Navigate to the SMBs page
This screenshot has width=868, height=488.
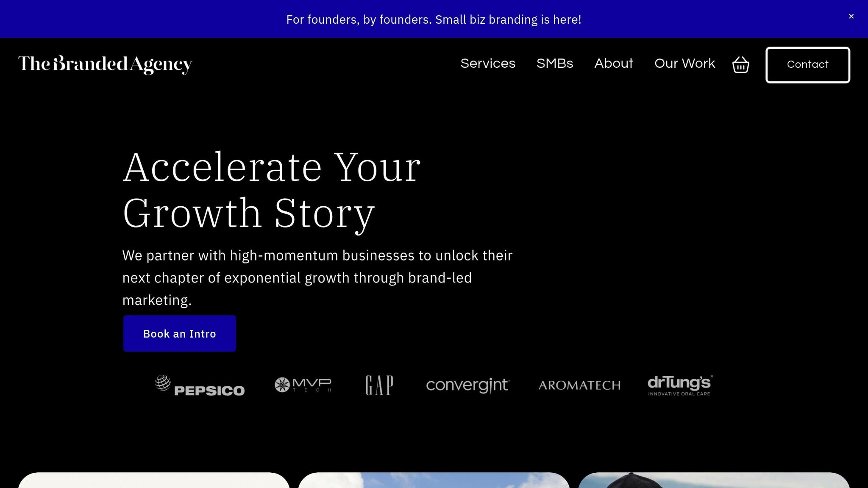(555, 64)
